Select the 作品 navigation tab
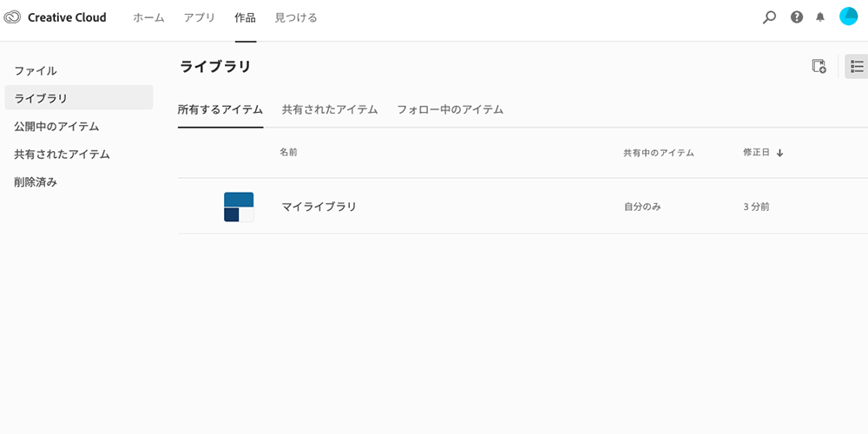Image resolution: width=868 pixels, height=434 pixels. point(246,17)
